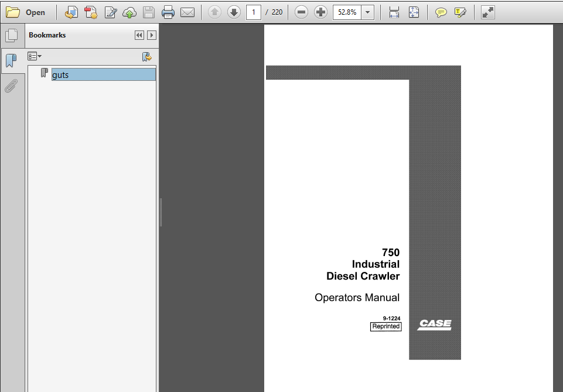Screen dimensions: 563x392
Task: Click the 'Industrial' title line
Action: coord(376,264)
